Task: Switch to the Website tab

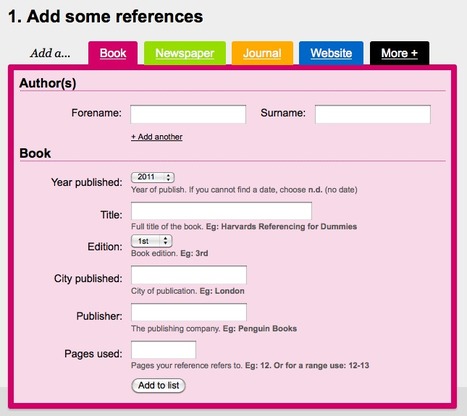Action: pos(331,53)
